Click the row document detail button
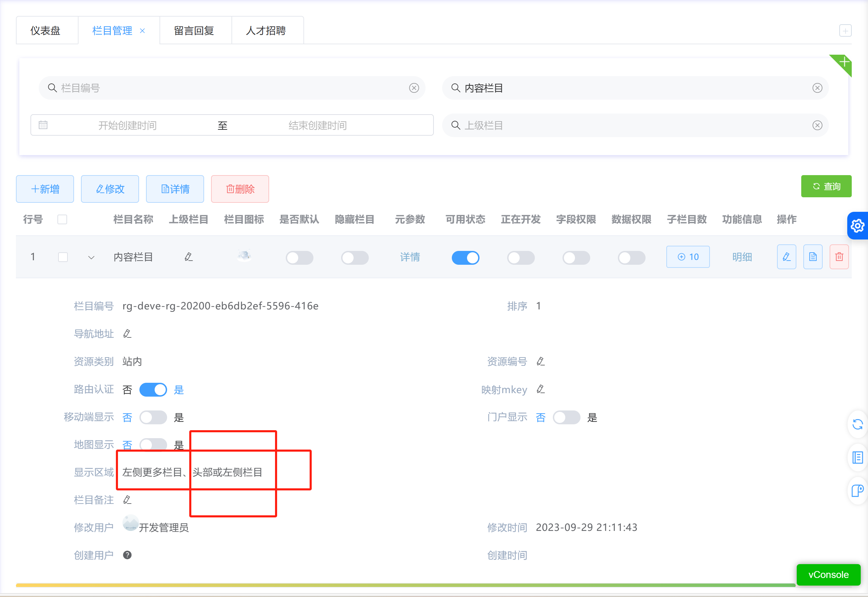This screenshot has width=868, height=597. [813, 257]
